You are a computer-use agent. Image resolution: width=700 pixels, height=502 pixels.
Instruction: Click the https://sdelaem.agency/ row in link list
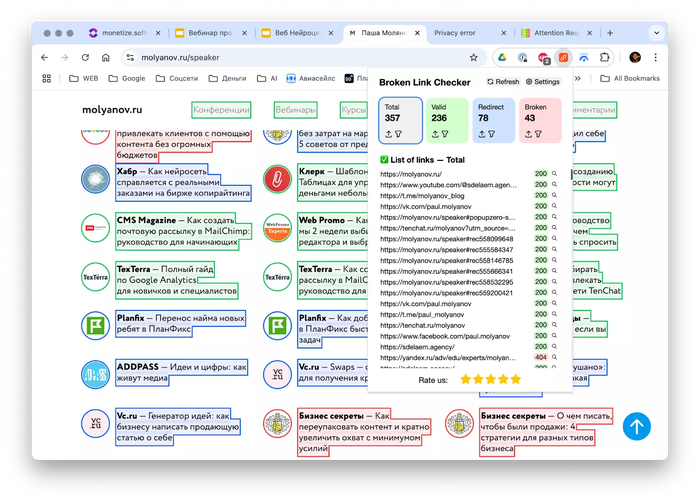(468, 347)
